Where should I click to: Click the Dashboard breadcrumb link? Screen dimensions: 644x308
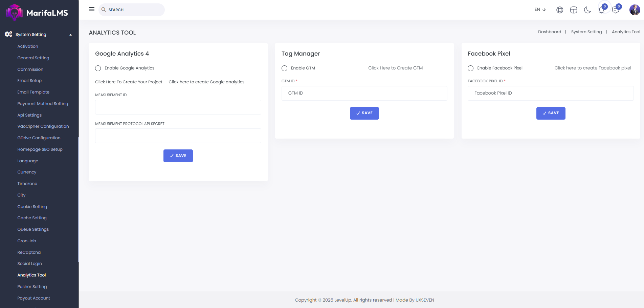pyautogui.click(x=550, y=32)
